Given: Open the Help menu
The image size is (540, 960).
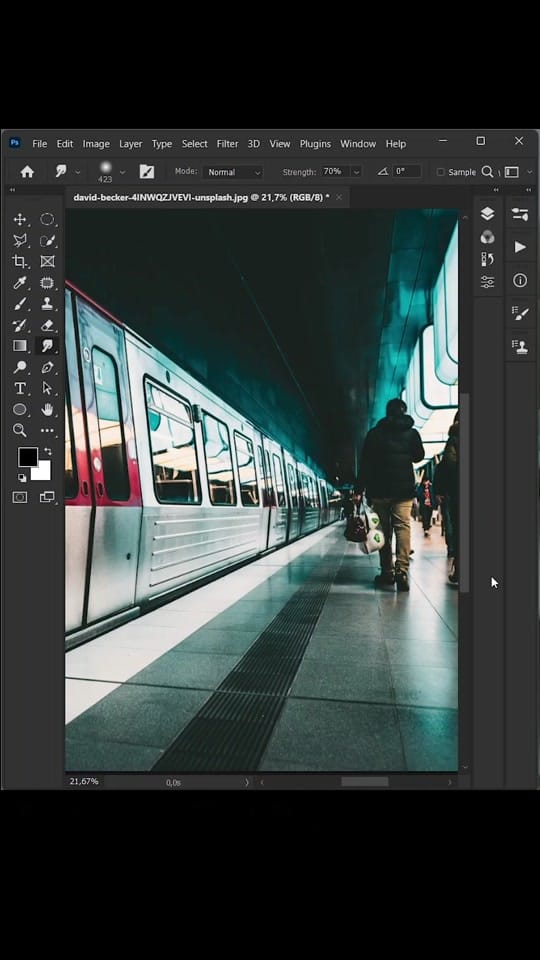Looking at the screenshot, I should (396, 144).
